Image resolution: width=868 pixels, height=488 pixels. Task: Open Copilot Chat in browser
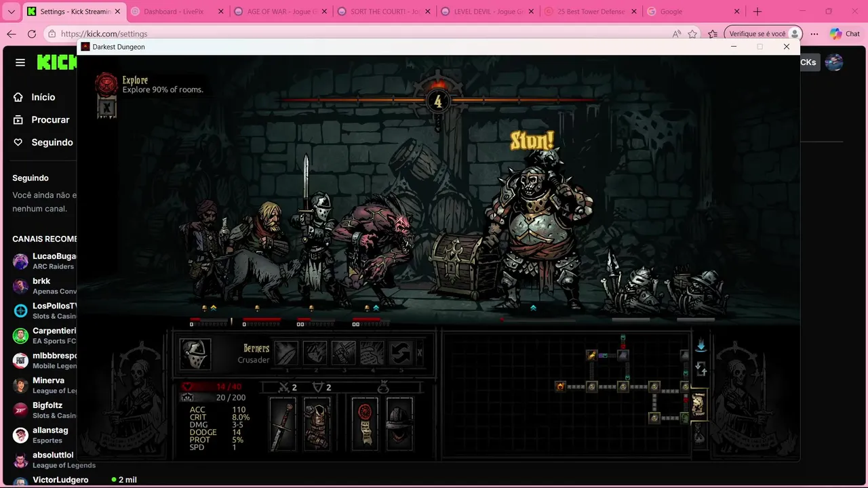click(845, 34)
